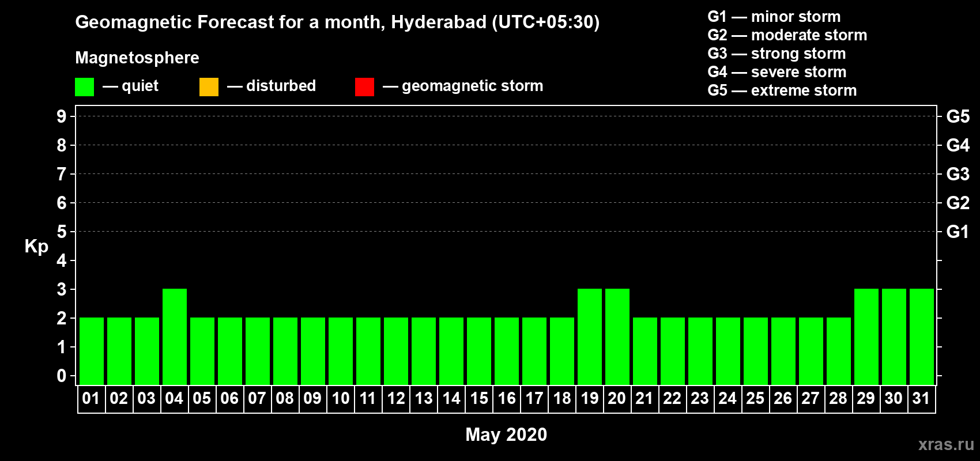Click the '— quiet' legend label
The height and width of the screenshot is (461, 980).
(x=130, y=86)
